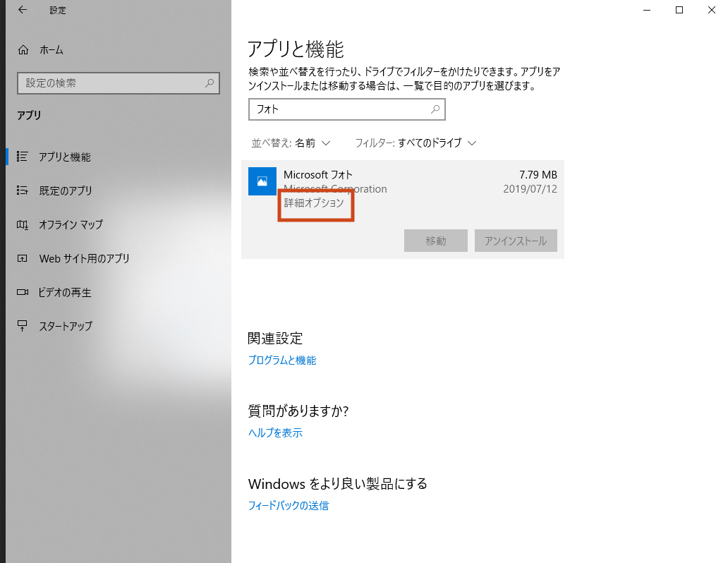Image resolution: width=728 pixels, height=563 pixels.
Task: Click the スタートアップ sidebar icon
Action: [x=23, y=326]
